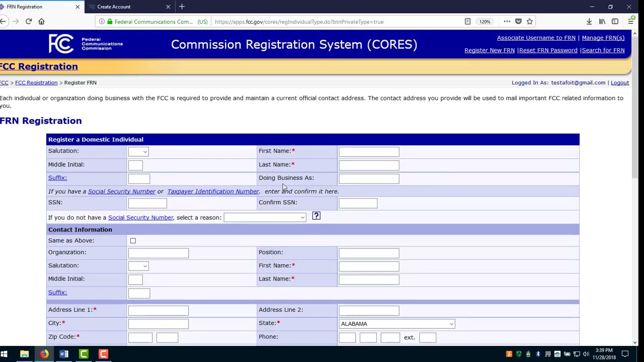The image size is (644, 362).
Task: Open File Explorer from the taskbar
Action: (x=24, y=354)
